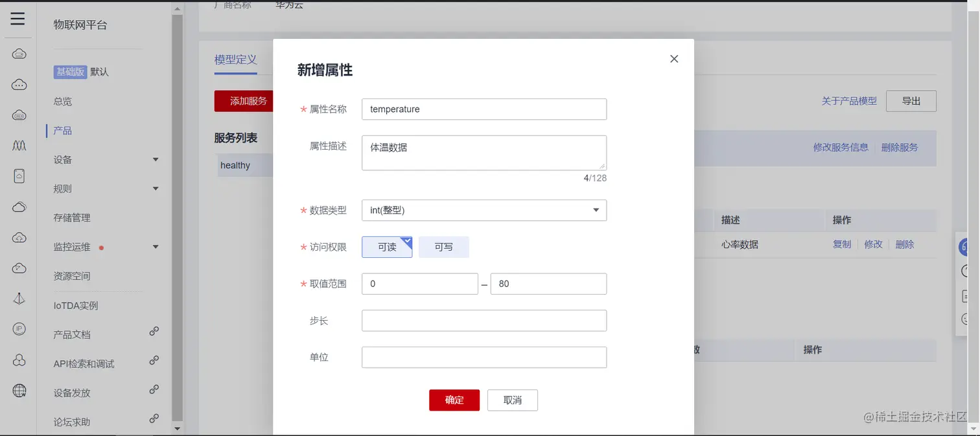Focus the 属性名称 field with temperature
The height and width of the screenshot is (436, 980).
(x=484, y=109)
